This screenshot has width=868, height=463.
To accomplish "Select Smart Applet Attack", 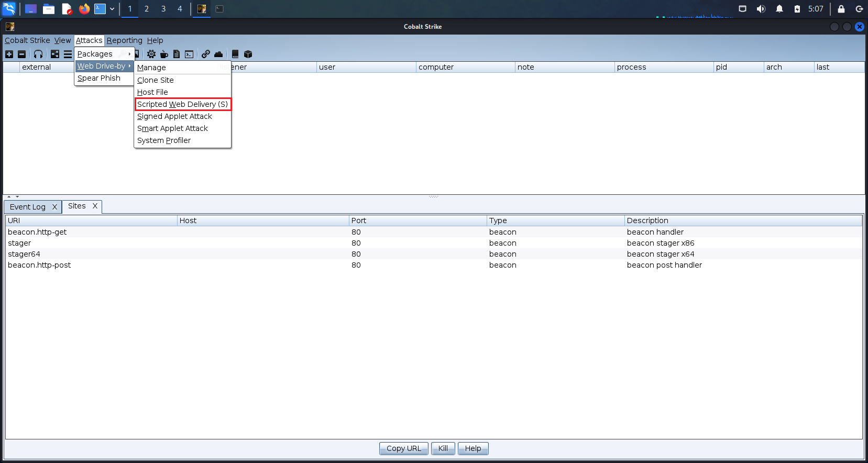I will point(182,128).
